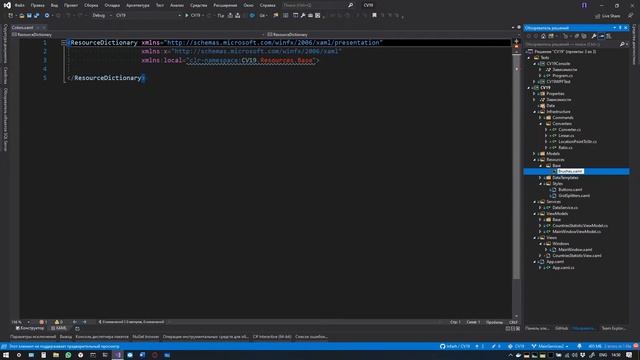Open the Debug configuration dropdown
The image size is (640, 360).
[x=102, y=16]
